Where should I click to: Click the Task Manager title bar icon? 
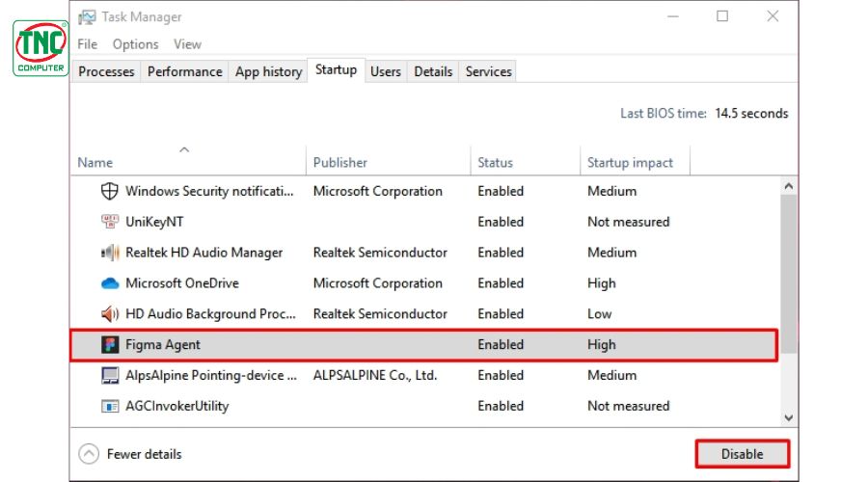pos(87,17)
